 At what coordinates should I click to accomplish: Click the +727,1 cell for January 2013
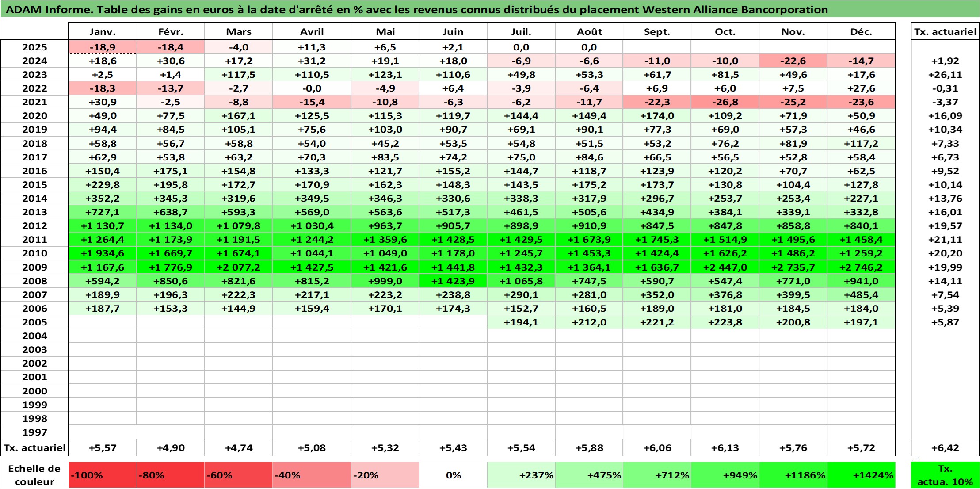(103, 212)
